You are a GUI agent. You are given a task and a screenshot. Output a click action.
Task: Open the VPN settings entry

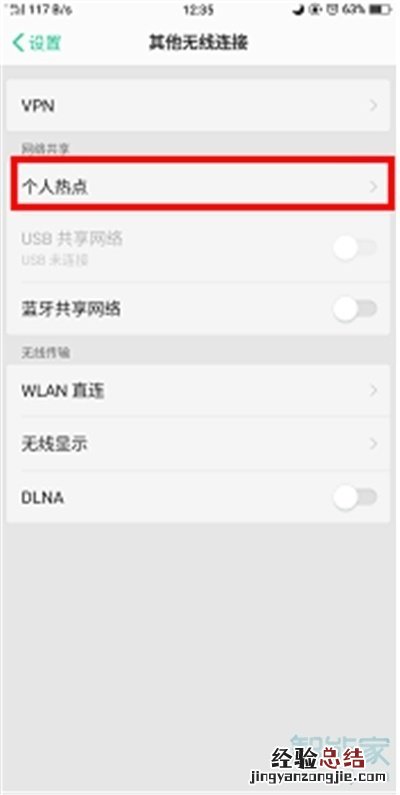point(198,105)
